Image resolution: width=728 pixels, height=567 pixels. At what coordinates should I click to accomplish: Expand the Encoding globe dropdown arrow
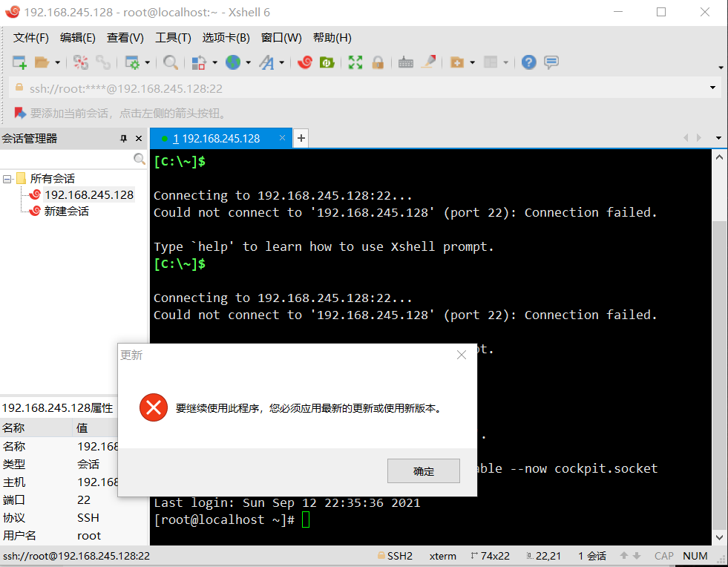tap(249, 62)
